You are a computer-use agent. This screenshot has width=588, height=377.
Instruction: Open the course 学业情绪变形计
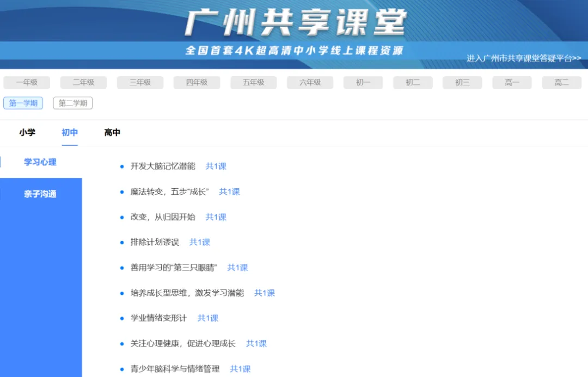[158, 318]
